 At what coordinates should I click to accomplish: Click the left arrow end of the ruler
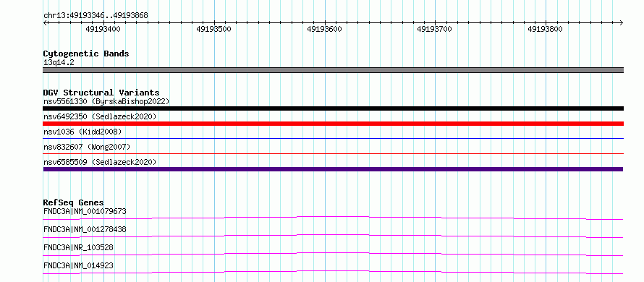(x=45, y=22)
